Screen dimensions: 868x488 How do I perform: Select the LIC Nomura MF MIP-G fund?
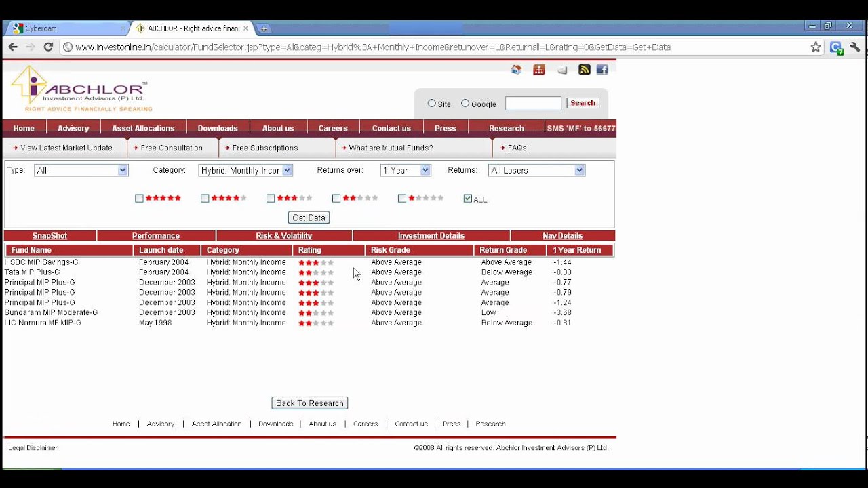coord(43,323)
